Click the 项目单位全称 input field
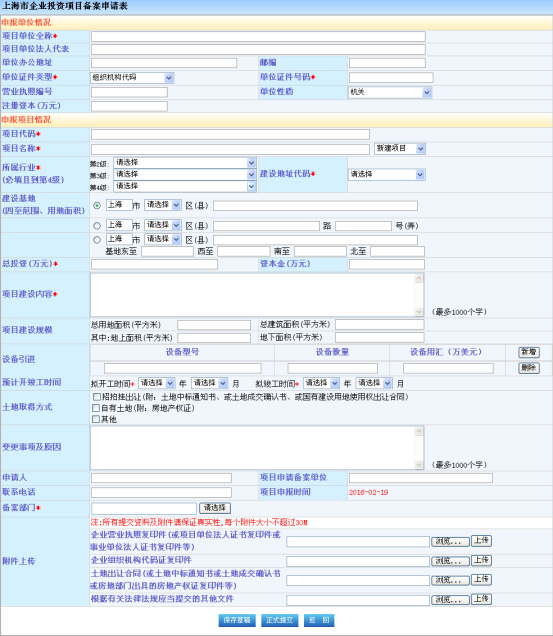Screen dimensions: 553x636 [x=258, y=37]
